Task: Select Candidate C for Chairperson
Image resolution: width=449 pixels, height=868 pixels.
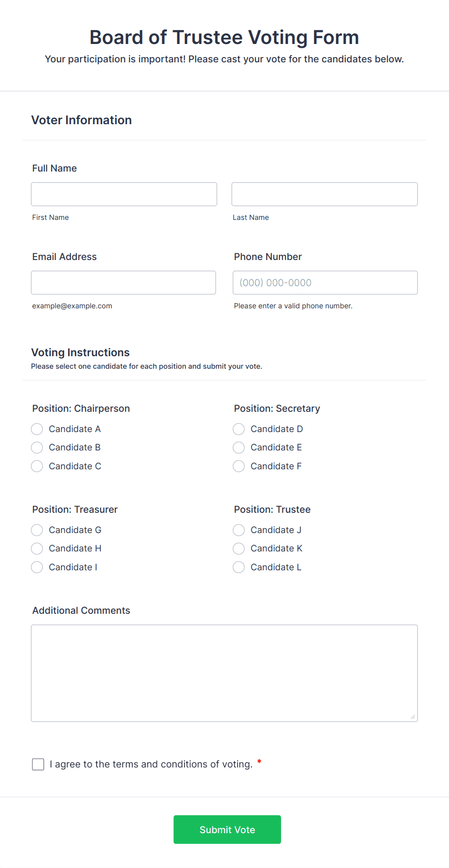Action: 37,466
